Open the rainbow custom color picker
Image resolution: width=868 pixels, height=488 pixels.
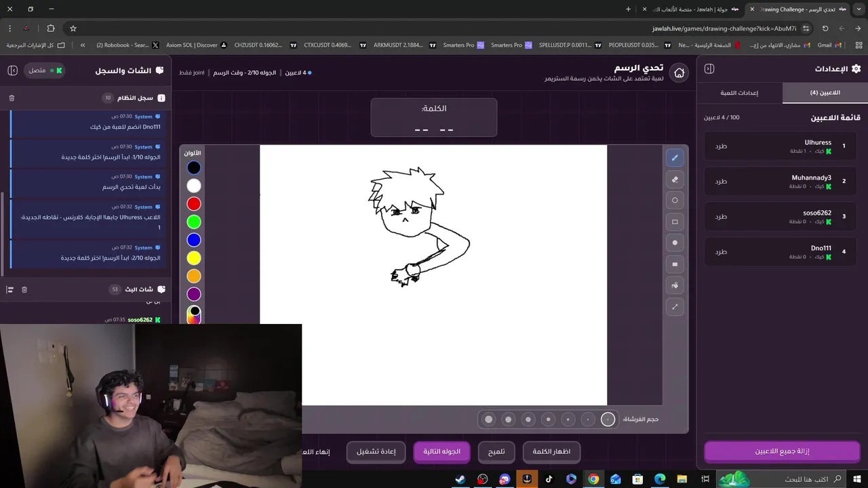[194, 314]
